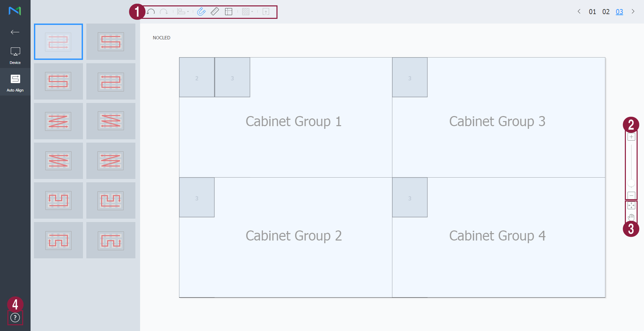Toggle the magnet snap tool

tap(201, 12)
